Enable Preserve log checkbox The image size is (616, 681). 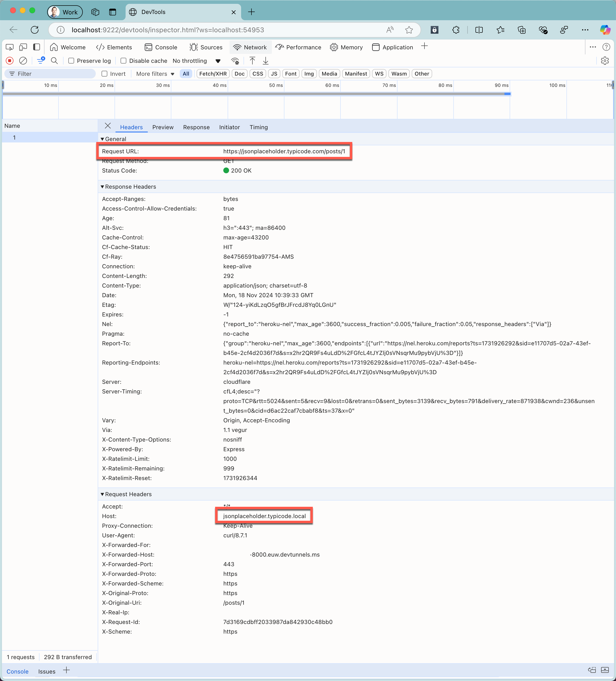coord(71,61)
